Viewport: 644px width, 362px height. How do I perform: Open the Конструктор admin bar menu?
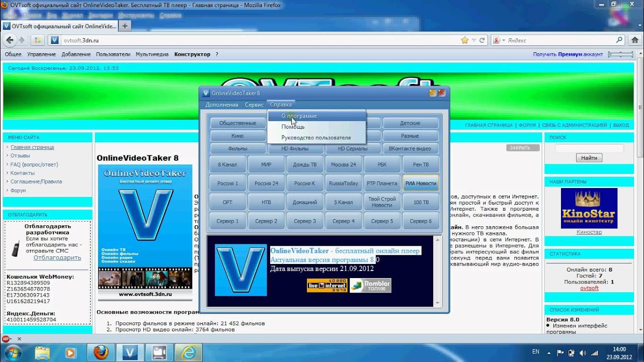point(192,54)
